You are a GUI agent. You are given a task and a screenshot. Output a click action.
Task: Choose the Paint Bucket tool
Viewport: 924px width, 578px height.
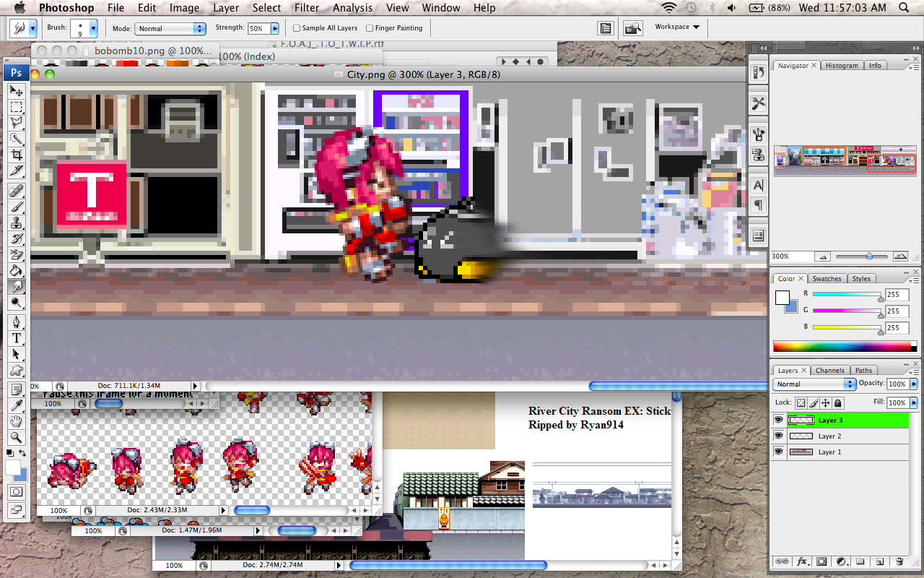pos(16,271)
